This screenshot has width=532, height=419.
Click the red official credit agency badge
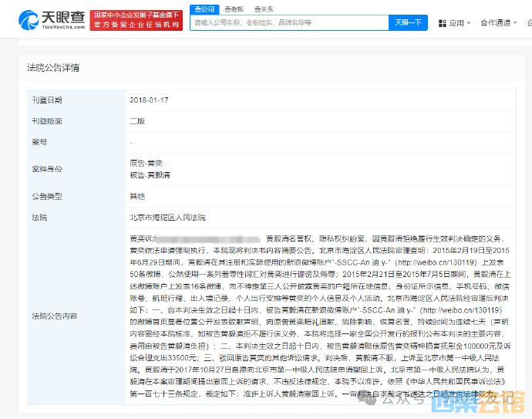pyautogui.click(x=136, y=20)
